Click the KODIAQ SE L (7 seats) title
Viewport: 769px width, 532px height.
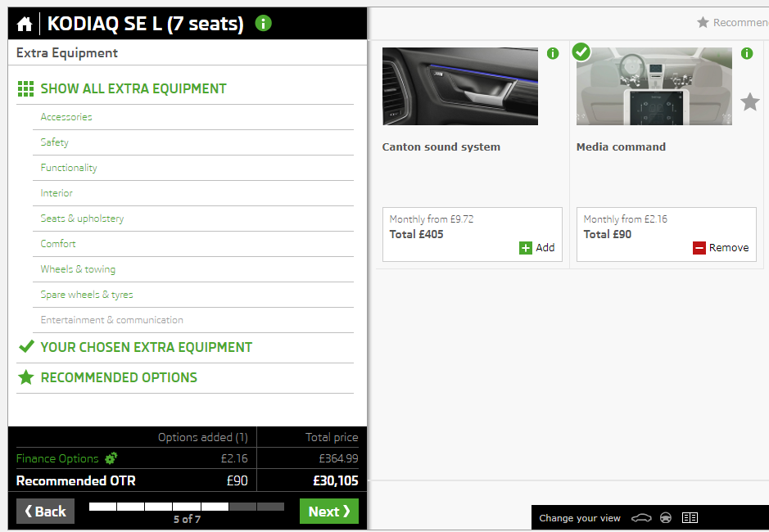click(x=145, y=24)
